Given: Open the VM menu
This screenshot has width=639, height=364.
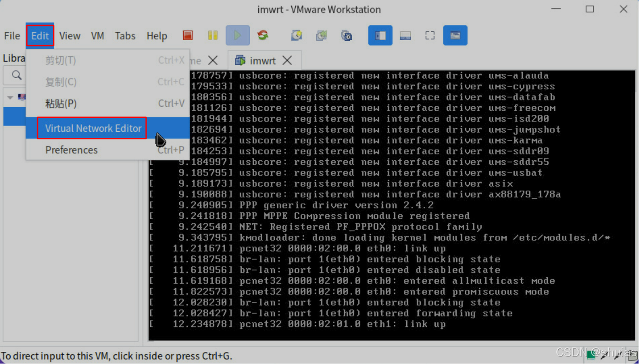Looking at the screenshot, I should coord(97,36).
